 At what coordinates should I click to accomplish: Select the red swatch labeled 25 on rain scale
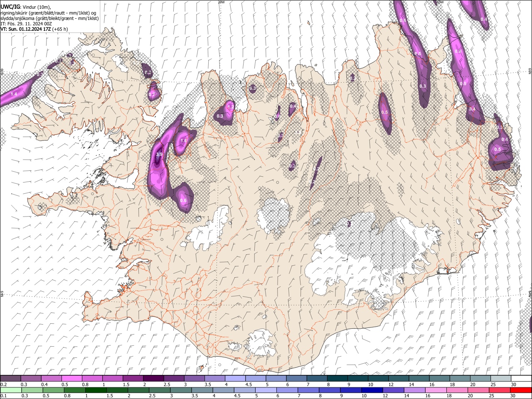[499, 390]
